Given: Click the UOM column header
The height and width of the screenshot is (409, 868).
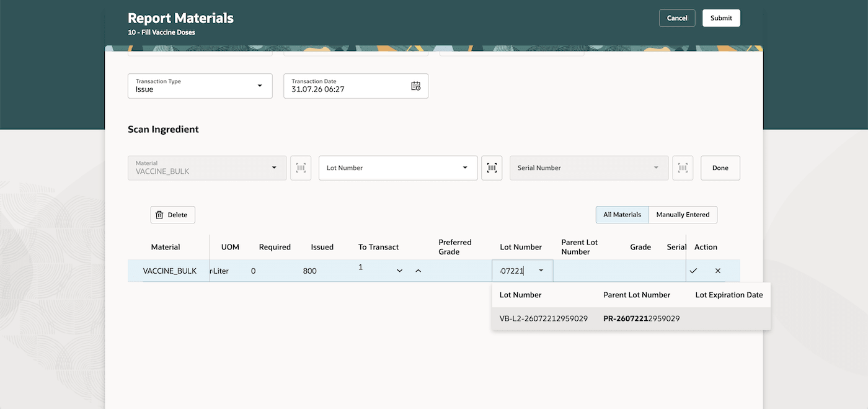Looking at the screenshot, I should point(230,247).
